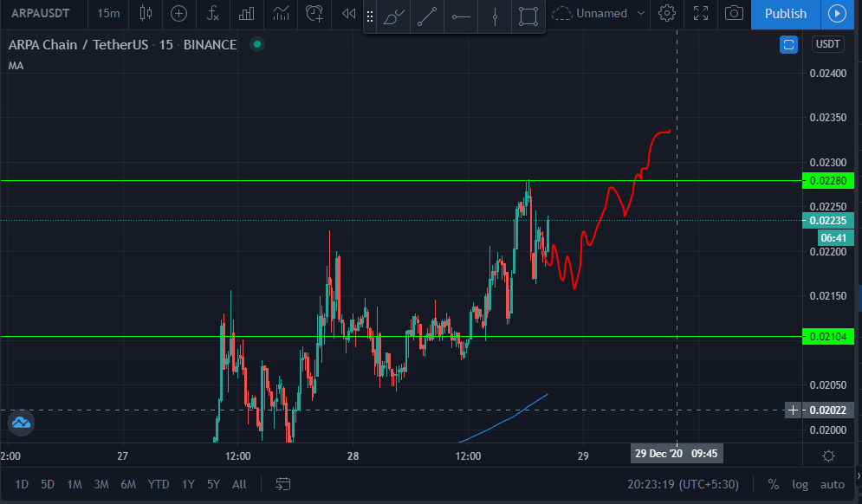Set range to 6M
Screen dimensions: 862x504
coord(128,484)
